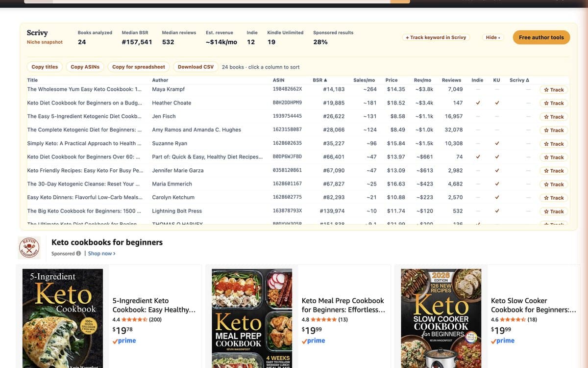Click the 4.6 star rating (18)
The width and height of the screenshot is (588, 368).
click(x=514, y=319)
